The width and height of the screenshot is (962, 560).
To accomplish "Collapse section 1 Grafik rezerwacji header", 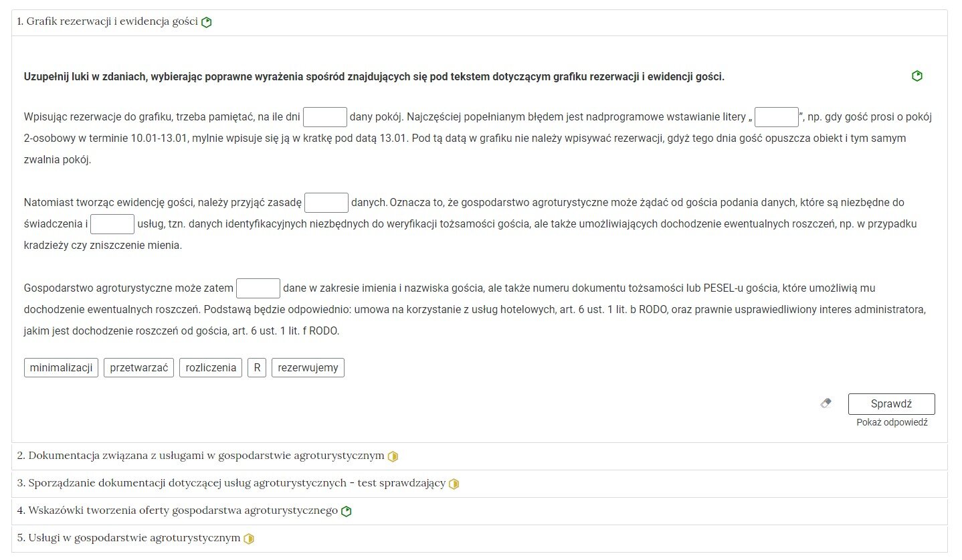I will (107, 21).
